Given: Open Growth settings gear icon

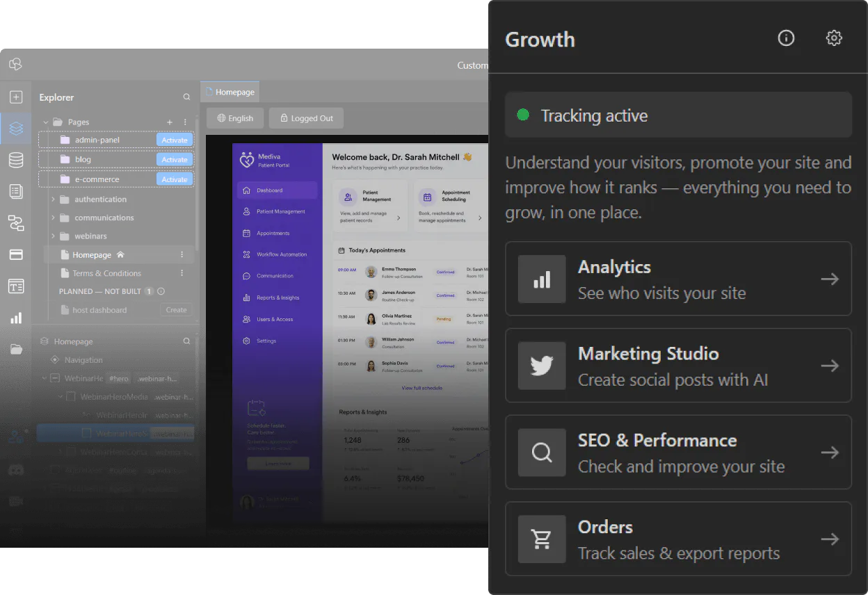Looking at the screenshot, I should (x=834, y=38).
